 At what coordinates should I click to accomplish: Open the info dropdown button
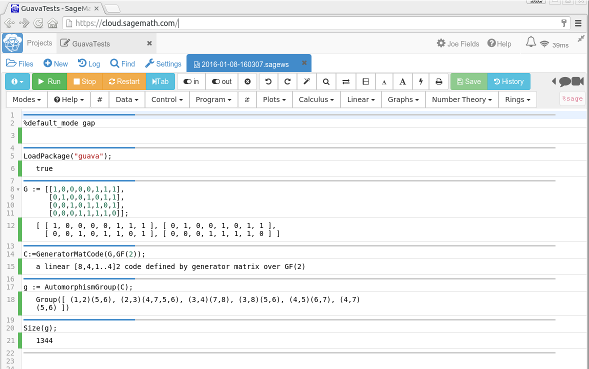(17, 82)
